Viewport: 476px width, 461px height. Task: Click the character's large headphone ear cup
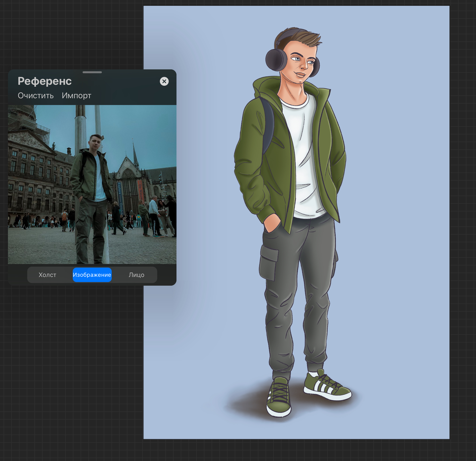(x=276, y=60)
